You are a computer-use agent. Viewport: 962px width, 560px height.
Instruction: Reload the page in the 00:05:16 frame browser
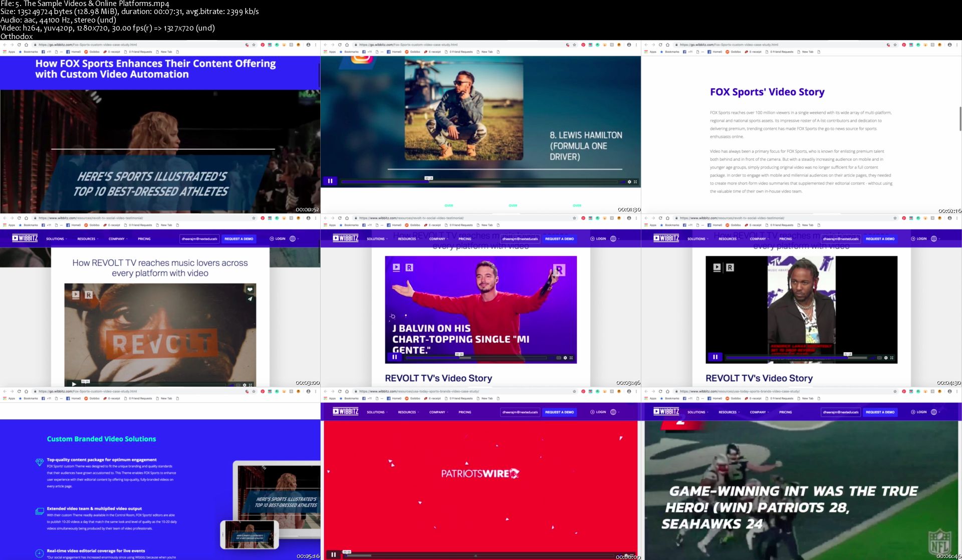tap(19, 391)
